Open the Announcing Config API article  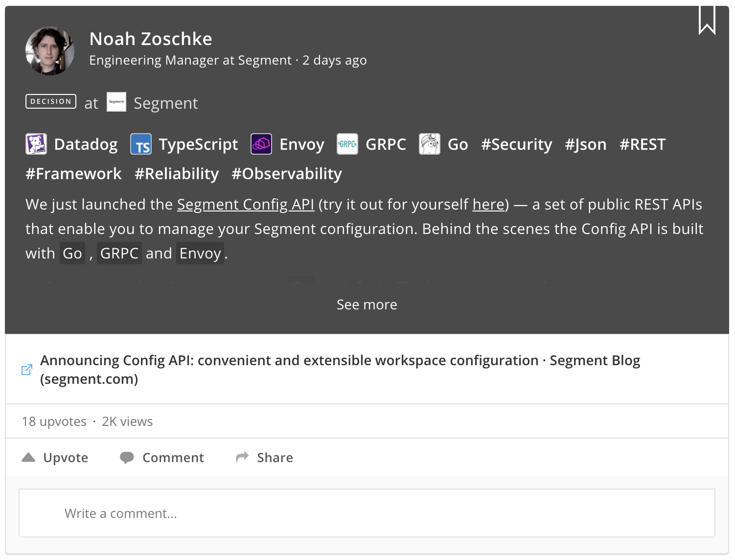340,370
